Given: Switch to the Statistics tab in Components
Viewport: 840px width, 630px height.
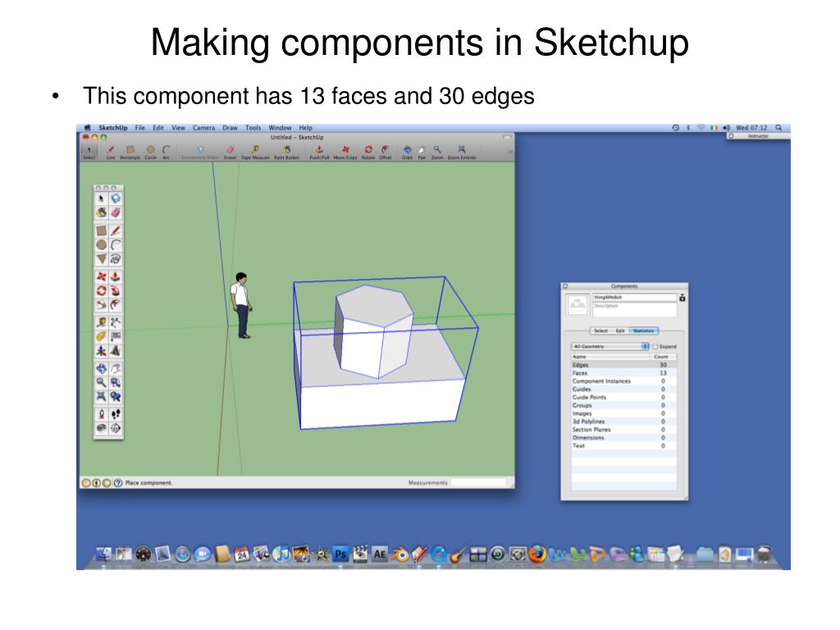Looking at the screenshot, I should (643, 331).
